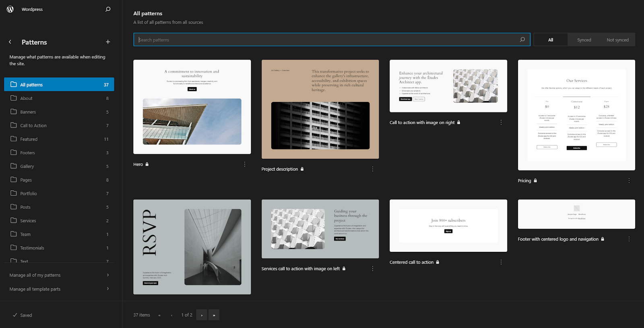644x328 pixels.
Task: Select the All patterns category
Action: click(59, 85)
